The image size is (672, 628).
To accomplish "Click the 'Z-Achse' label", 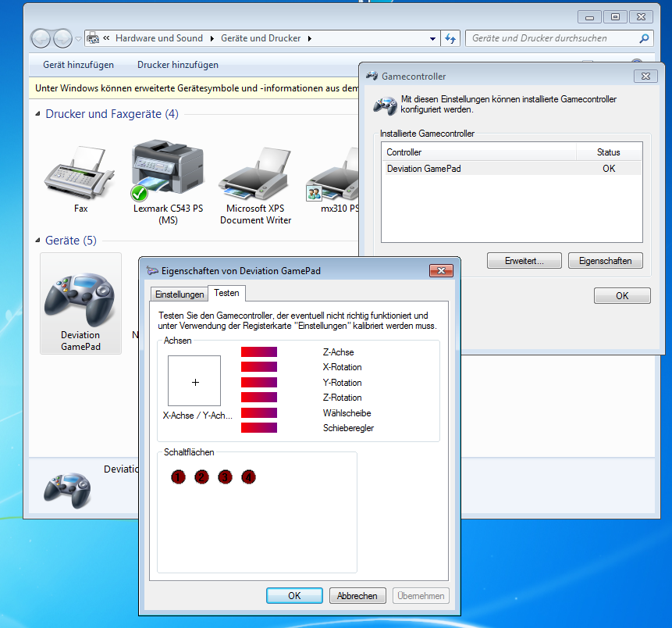I will pyautogui.click(x=338, y=352).
